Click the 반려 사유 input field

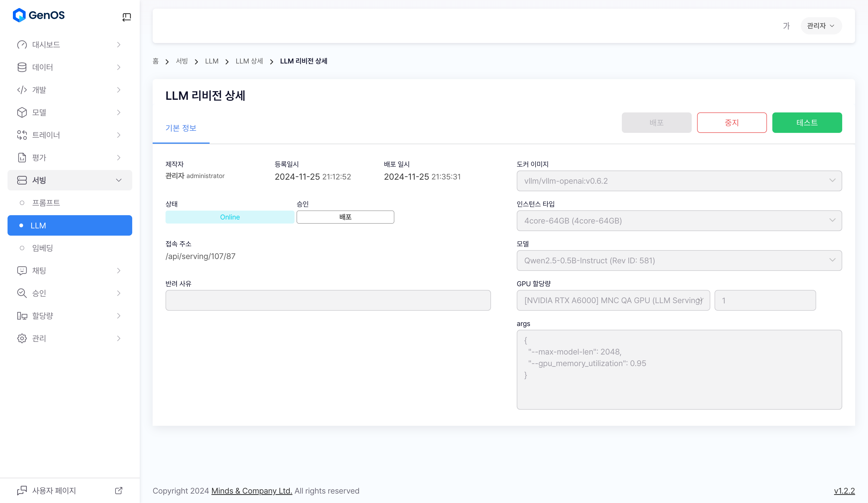point(328,300)
